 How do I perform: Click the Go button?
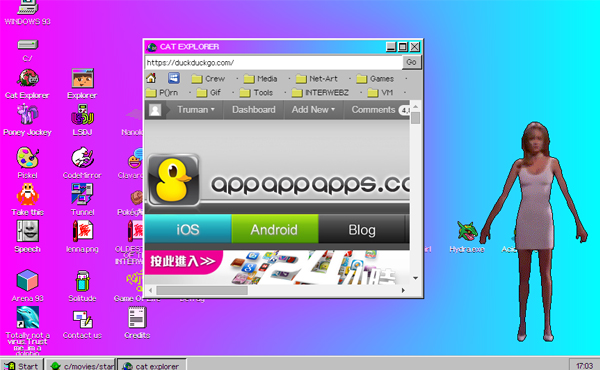click(x=411, y=62)
